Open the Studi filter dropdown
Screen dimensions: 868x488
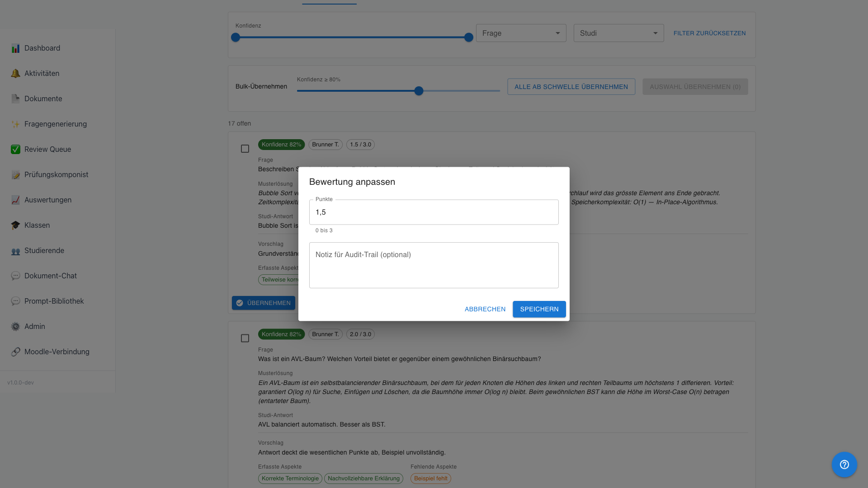coord(618,33)
